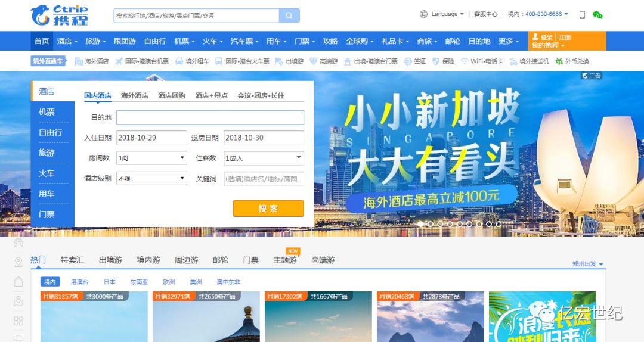The height and width of the screenshot is (342, 644).
Task: Go to 首页 in main navigation
Action: tap(42, 41)
